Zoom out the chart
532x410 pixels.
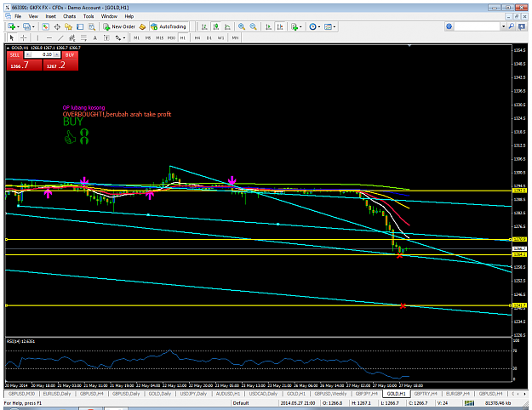(253, 26)
